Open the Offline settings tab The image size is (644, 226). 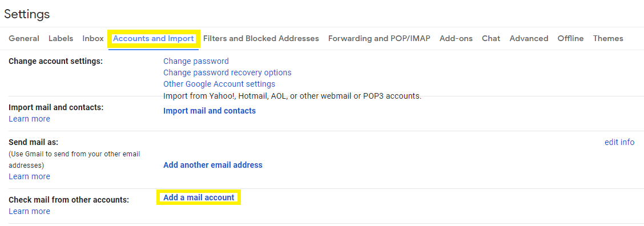pyautogui.click(x=570, y=39)
